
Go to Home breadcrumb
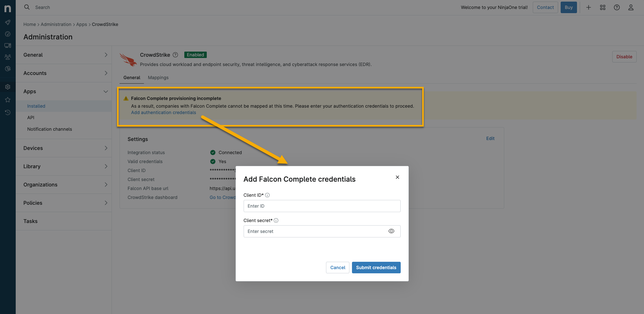pos(29,24)
